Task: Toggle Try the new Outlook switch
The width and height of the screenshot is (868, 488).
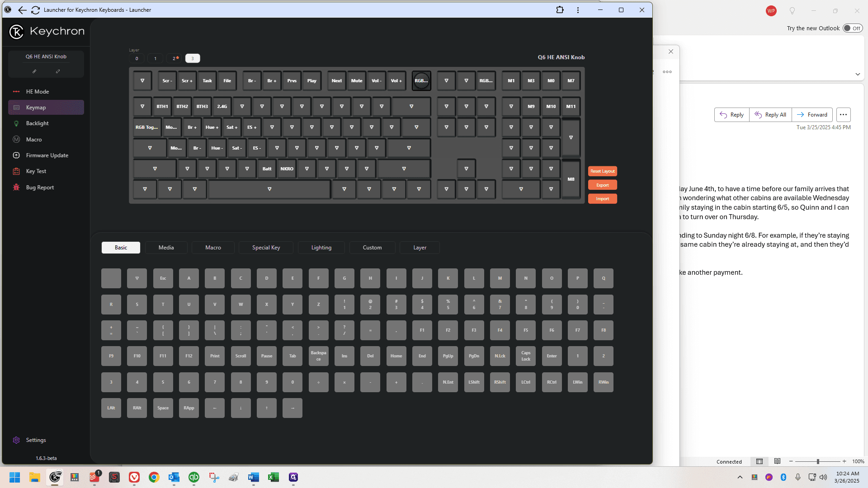Action: click(853, 28)
